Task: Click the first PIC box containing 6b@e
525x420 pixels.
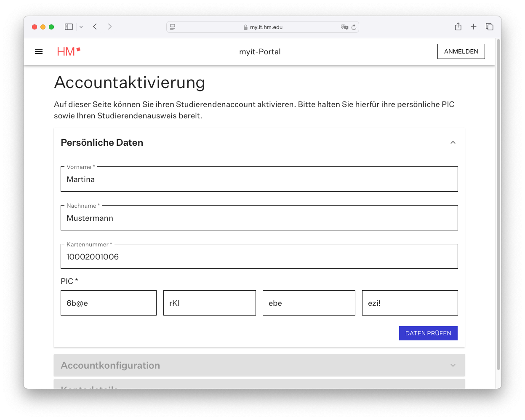Action: click(x=109, y=303)
